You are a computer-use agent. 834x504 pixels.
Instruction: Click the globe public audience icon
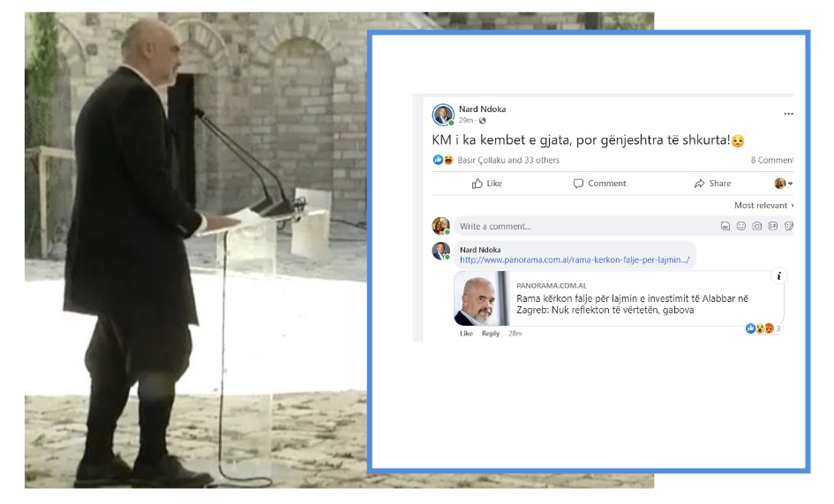click(x=483, y=121)
